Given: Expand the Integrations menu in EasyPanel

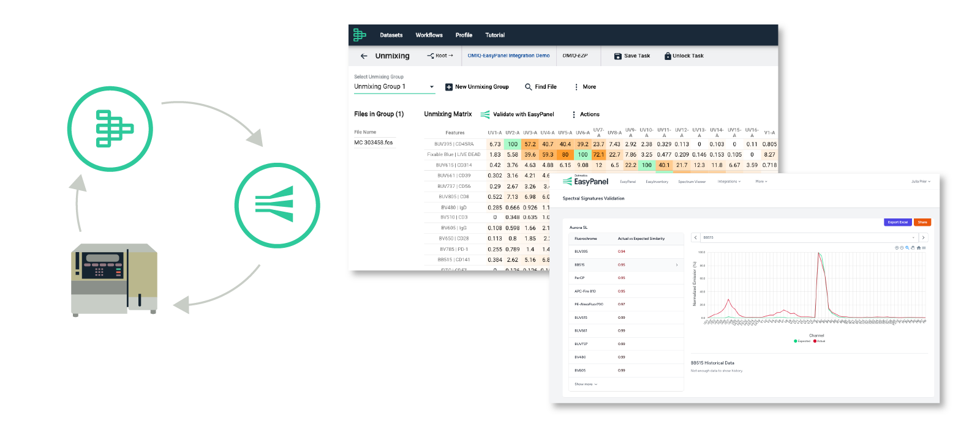Looking at the screenshot, I should (729, 182).
